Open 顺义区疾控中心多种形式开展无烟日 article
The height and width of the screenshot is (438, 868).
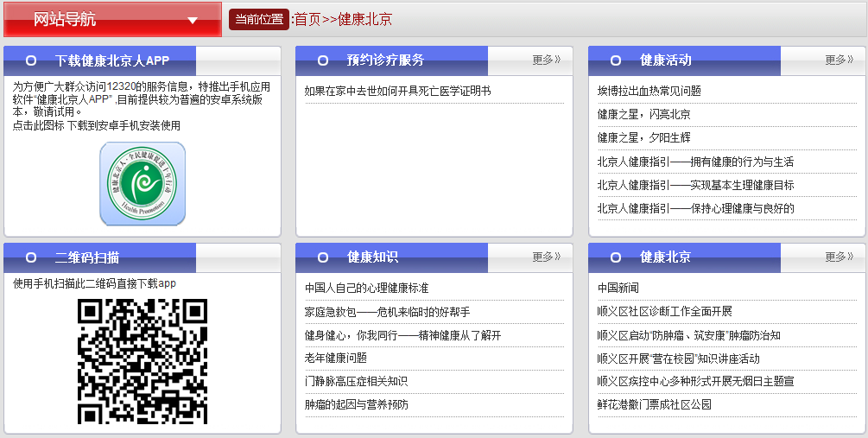coord(695,381)
